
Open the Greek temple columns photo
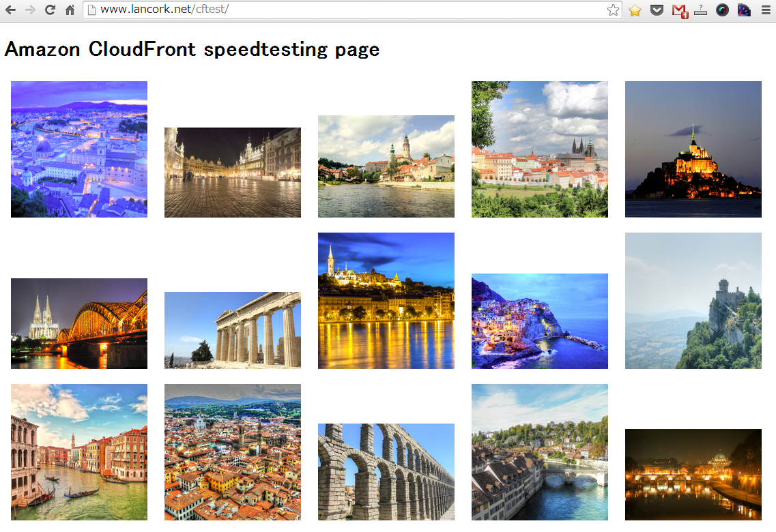coord(233,330)
